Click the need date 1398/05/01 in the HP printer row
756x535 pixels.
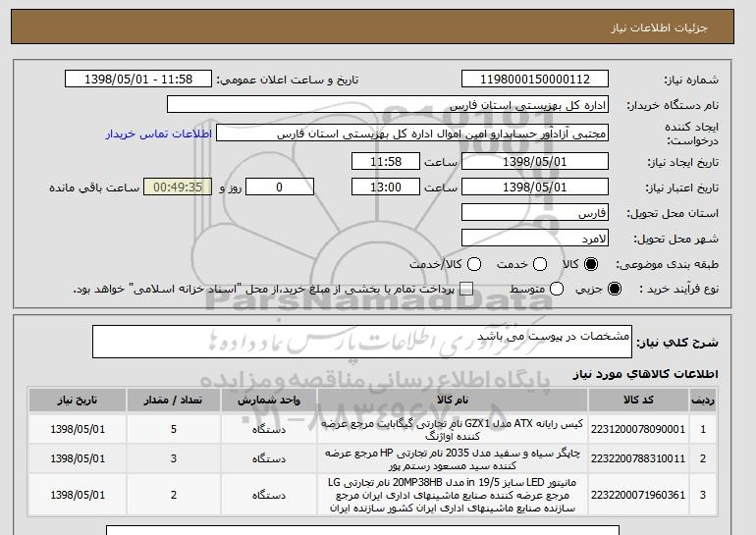pos(78,458)
